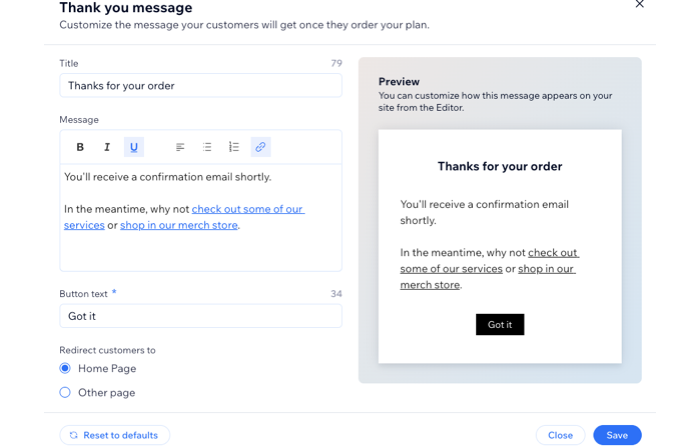Screen dimensions: 700x448
Task: Save the thank you message
Action: click(x=617, y=435)
